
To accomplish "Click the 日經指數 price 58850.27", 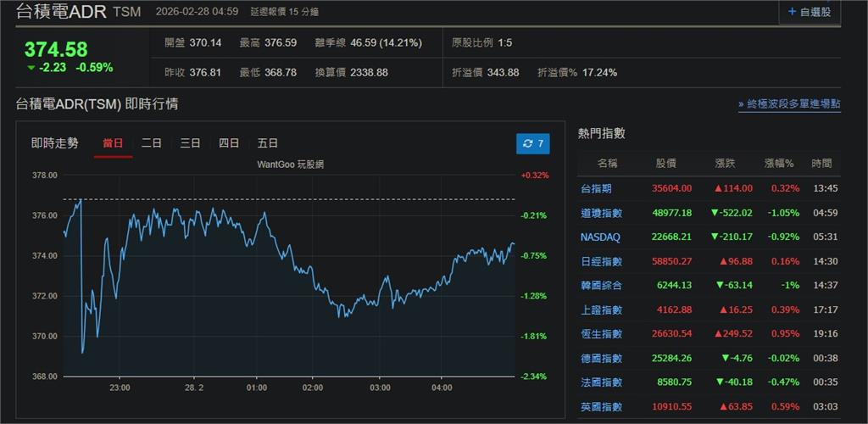I will (671, 261).
